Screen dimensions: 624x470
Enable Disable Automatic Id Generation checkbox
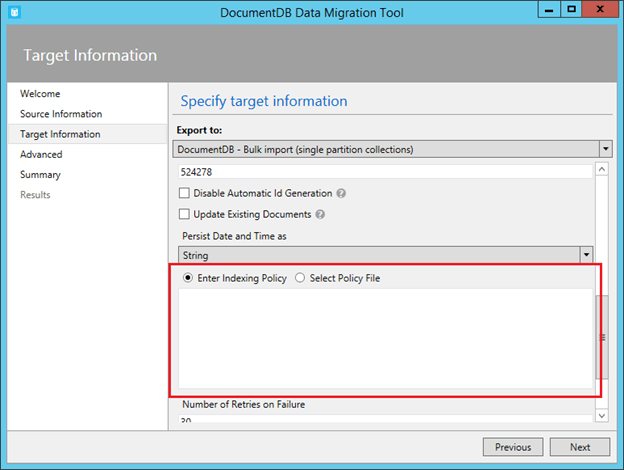coord(184,193)
